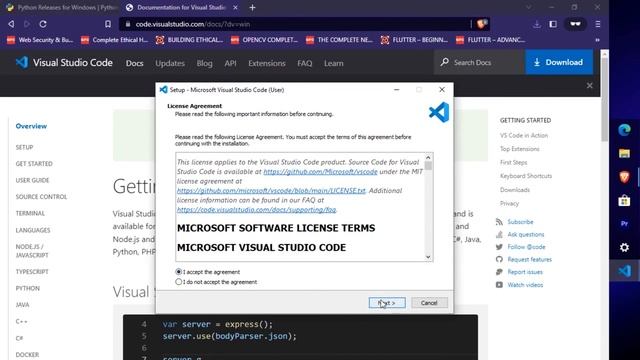Viewport: 640px width, 360px height.
Task: Open the Extensions menu item
Action: click(267, 63)
